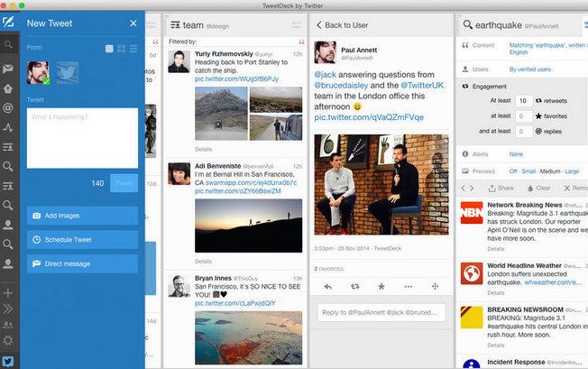This screenshot has width=588, height=369.
Task: Toggle the Twitter account avatar in From
Action: [68, 73]
